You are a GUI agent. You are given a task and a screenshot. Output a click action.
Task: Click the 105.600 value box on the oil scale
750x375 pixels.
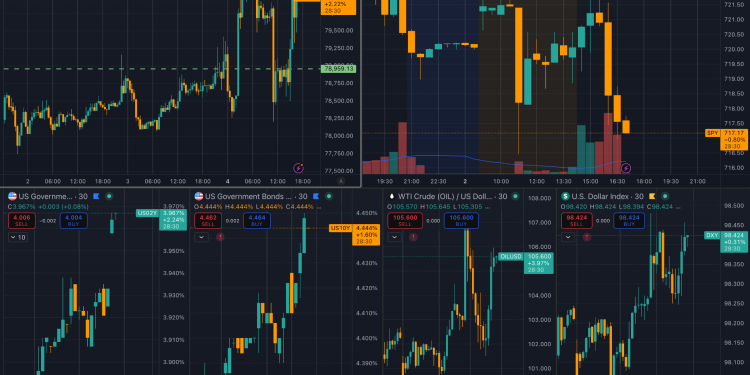tap(539, 263)
